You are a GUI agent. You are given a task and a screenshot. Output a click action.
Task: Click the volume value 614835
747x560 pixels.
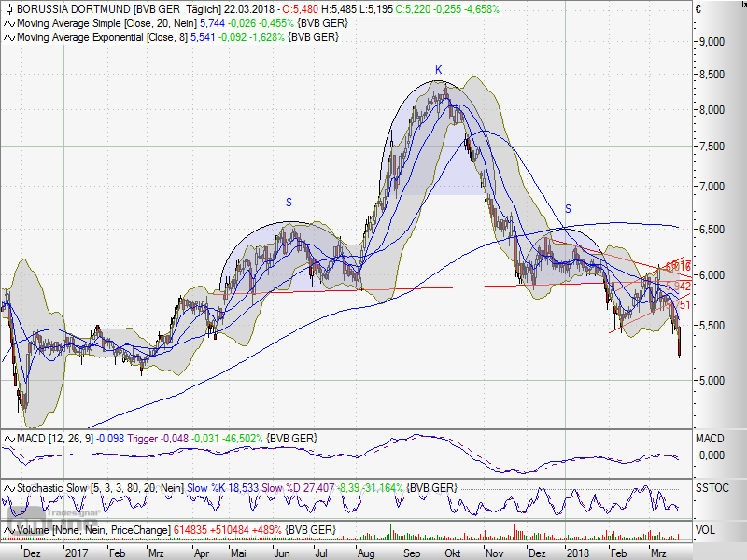[x=190, y=530]
